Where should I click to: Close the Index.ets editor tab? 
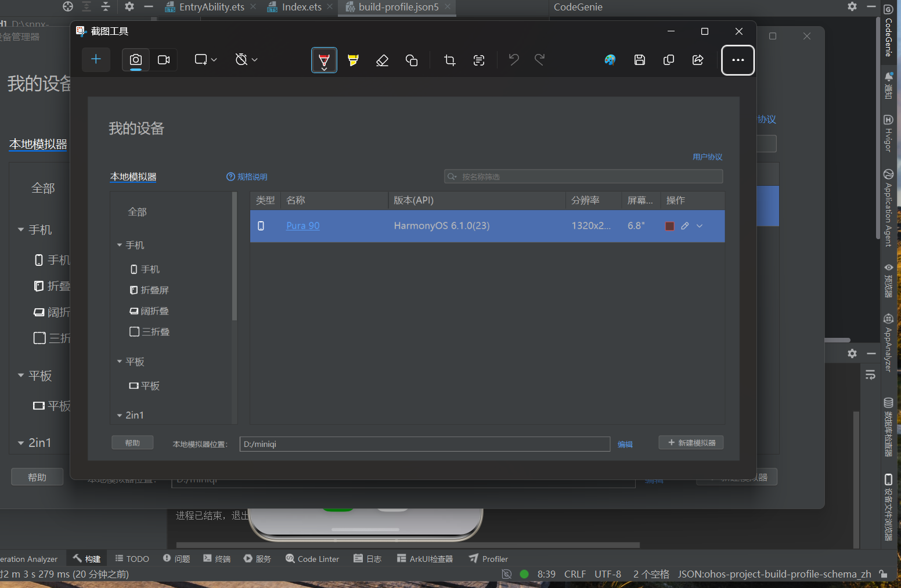pos(330,6)
